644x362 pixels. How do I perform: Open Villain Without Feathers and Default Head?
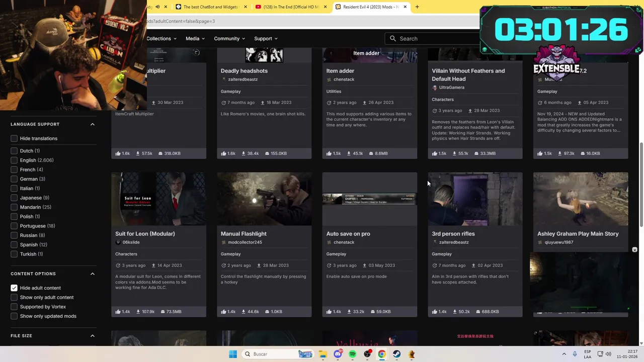[x=468, y=74]
